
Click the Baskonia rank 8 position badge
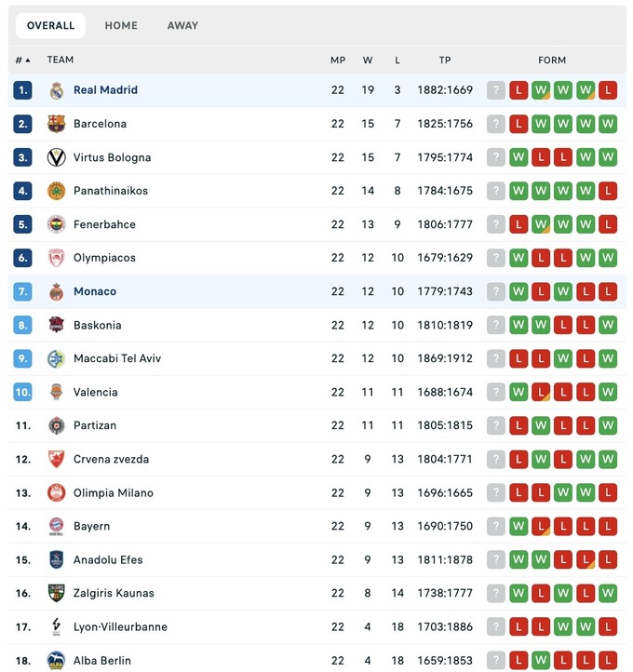(23, 325)
